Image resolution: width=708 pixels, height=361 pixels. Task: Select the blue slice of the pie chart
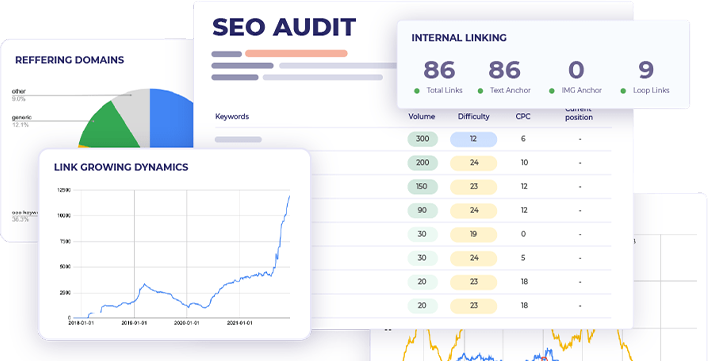coord(172,118)
